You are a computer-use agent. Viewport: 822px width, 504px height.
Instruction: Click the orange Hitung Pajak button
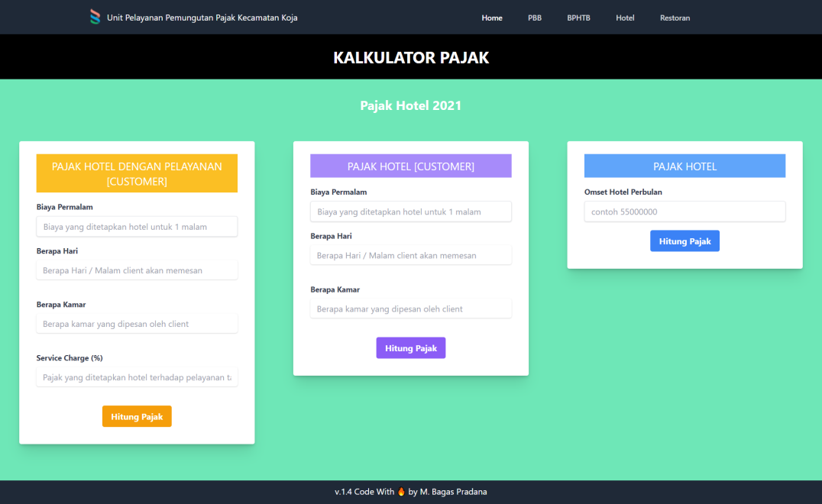click(x=137, y=416)
